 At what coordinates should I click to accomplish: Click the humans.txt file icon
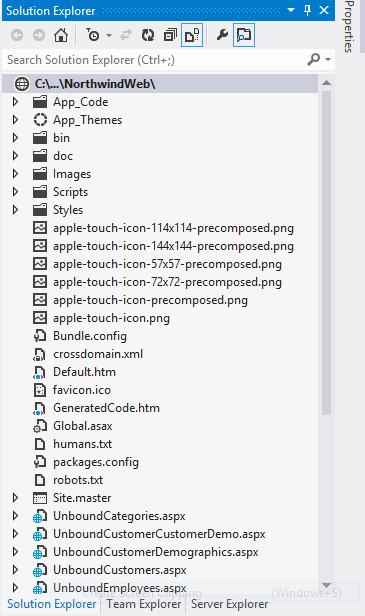(40, 444)
